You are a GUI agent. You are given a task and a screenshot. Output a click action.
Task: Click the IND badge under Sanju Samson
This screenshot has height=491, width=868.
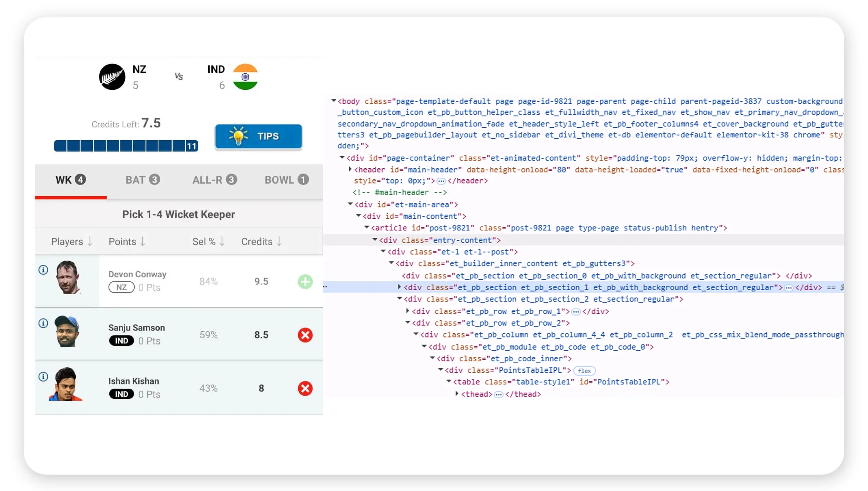(x=121, y=341)
